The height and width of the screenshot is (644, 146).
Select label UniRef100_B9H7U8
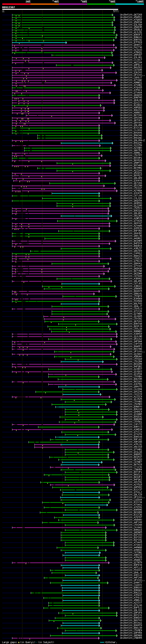coord(131,324)
